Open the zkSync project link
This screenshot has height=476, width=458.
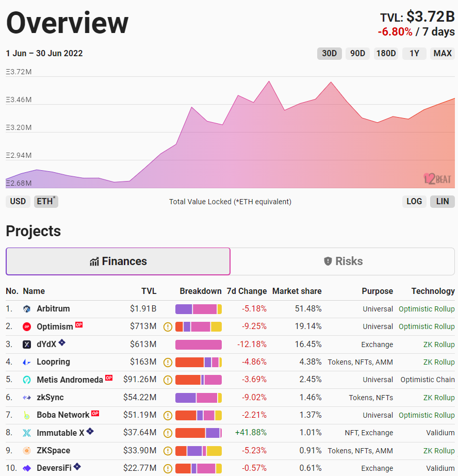[x=50, y=397]
